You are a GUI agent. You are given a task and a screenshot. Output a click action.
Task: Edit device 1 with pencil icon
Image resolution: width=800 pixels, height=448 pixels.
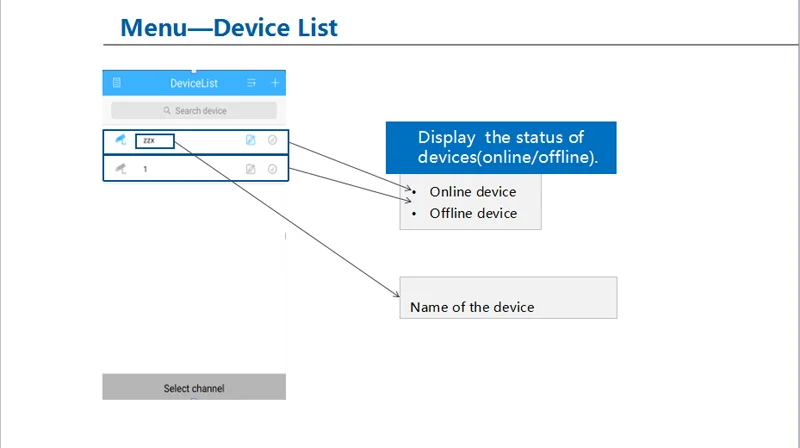pyautogui.click(x=251, y=169)
